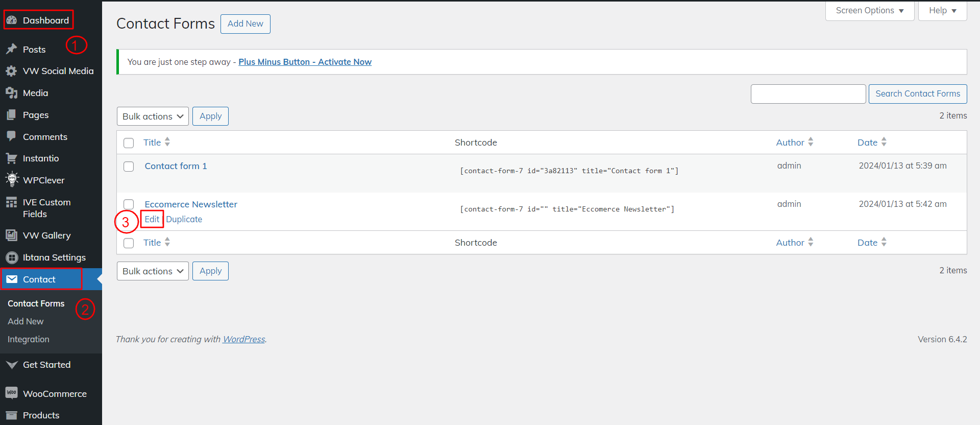Viewport: 980px width, 425px height.
Task: Tick the Eccomerce Newsletter row checkbox
Action: click(129, 204)
